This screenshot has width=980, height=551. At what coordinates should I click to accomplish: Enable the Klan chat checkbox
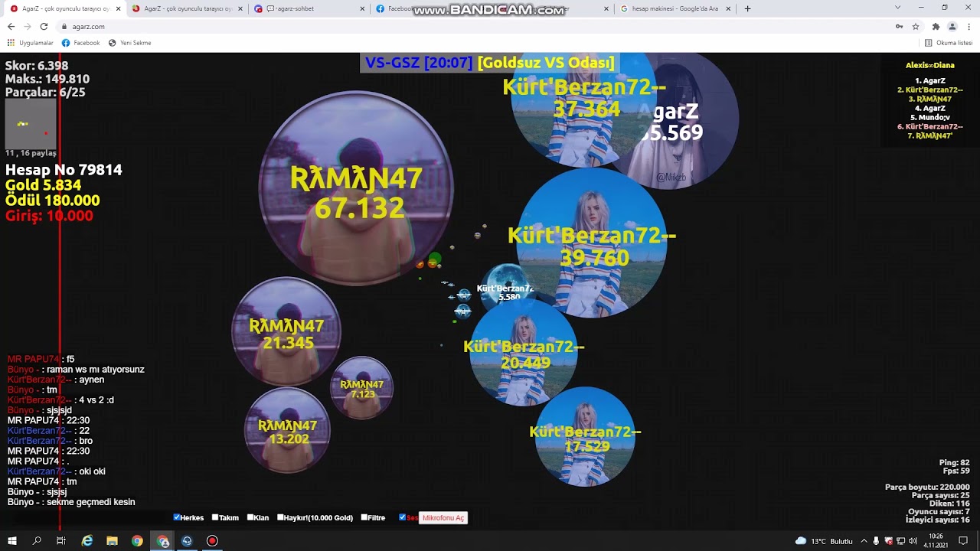[250, 517]
